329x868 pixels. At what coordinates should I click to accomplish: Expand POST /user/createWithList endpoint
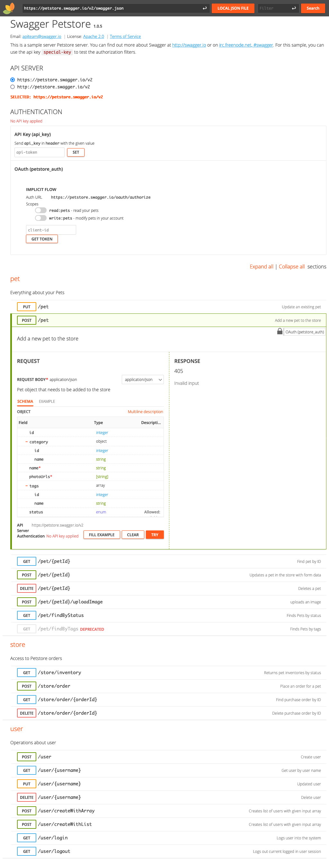[x=168, y=824]
